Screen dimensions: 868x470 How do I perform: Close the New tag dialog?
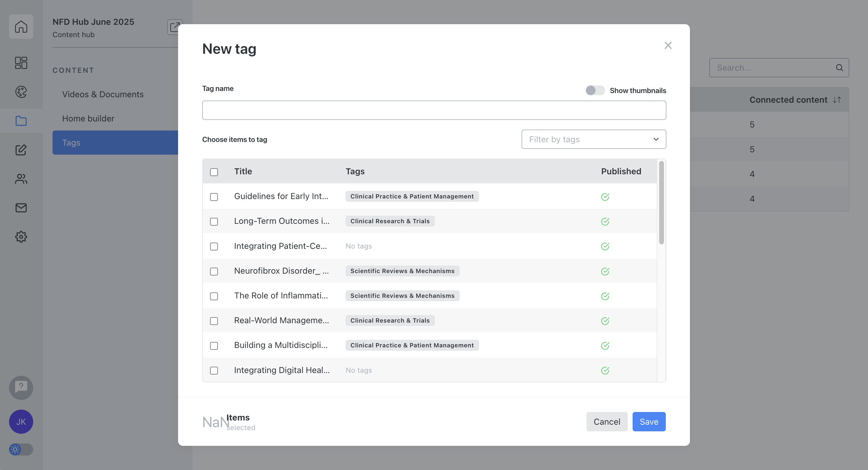point(668,45)
